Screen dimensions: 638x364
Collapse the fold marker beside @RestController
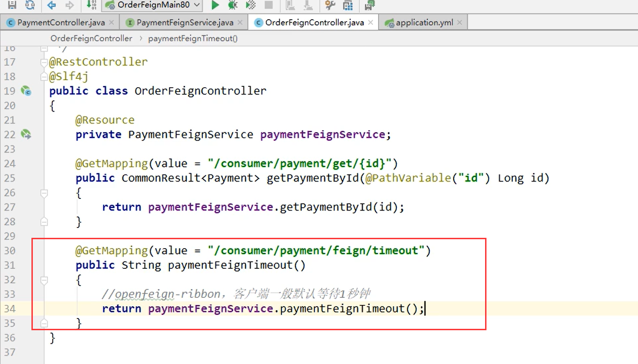tap(44, 61)
